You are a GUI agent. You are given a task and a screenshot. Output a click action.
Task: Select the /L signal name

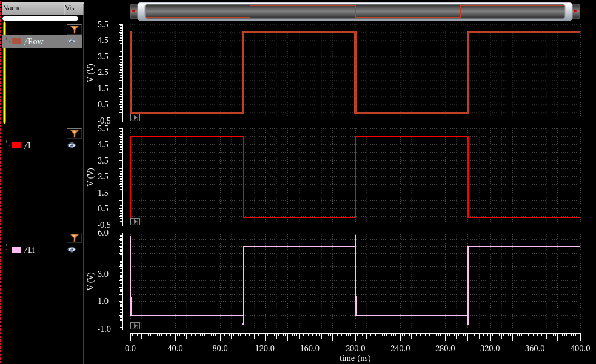28,145
